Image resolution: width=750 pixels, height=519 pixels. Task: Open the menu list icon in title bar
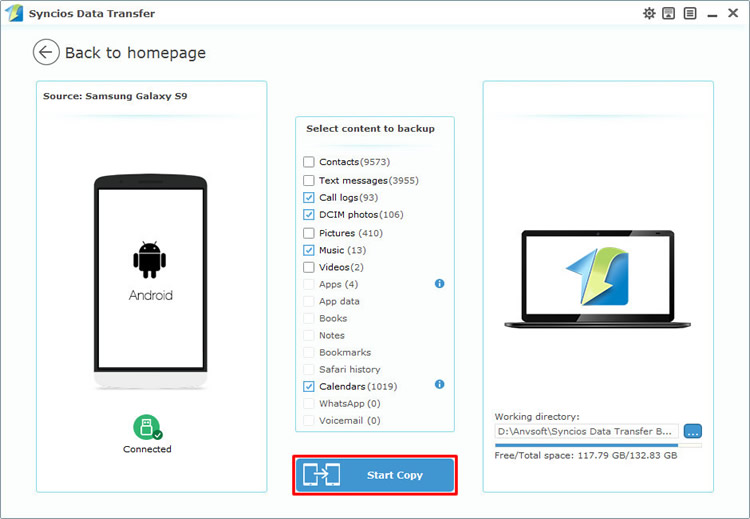(x=690, y=13)
